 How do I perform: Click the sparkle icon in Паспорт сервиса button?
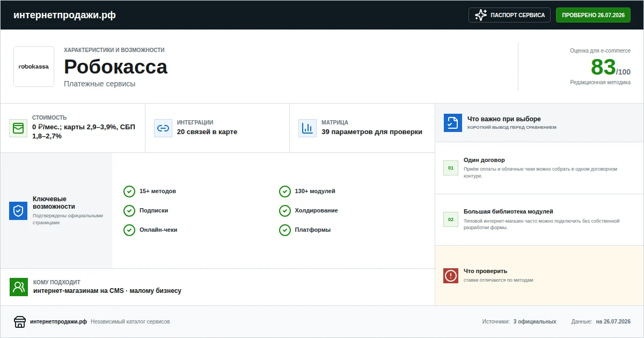coord(481,15)
